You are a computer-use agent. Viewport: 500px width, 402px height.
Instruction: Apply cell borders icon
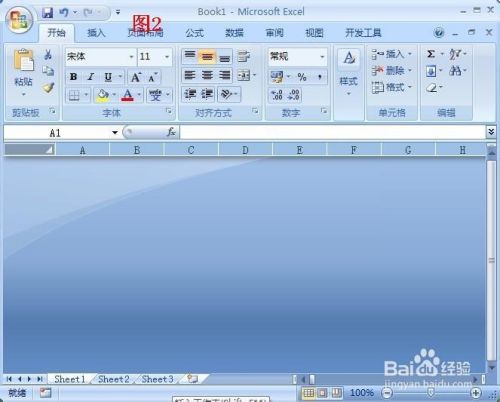coord(74,96)
